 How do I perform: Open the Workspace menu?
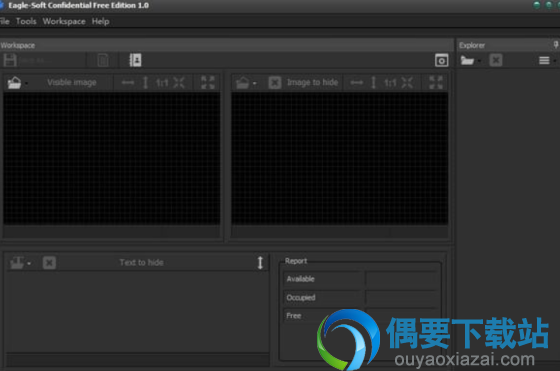pos(64,21)
